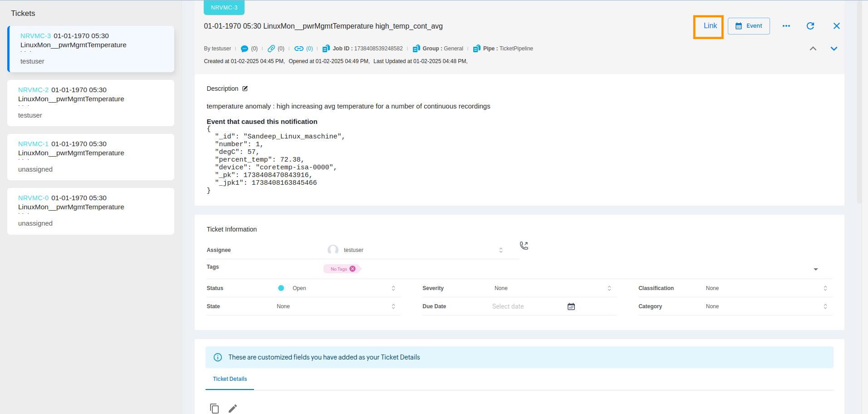
Task: Remove the No Tags chip
Action: pos(353,269)
